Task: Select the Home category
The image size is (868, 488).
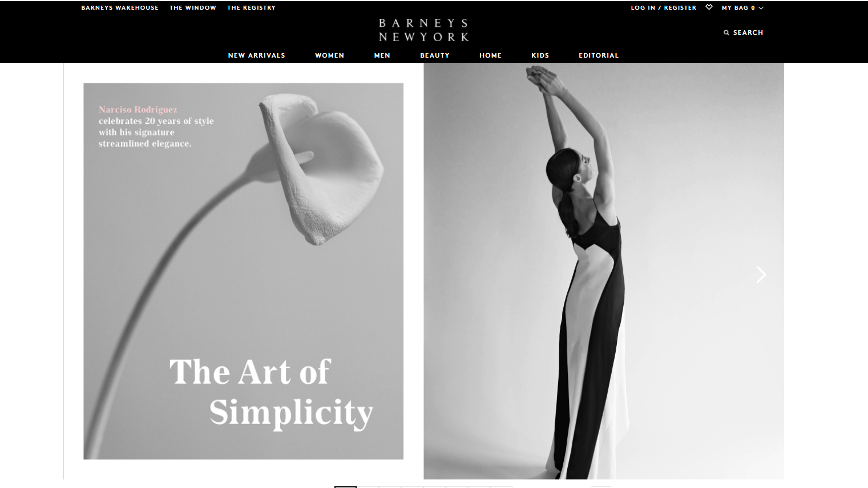Action: coord(490,55)
